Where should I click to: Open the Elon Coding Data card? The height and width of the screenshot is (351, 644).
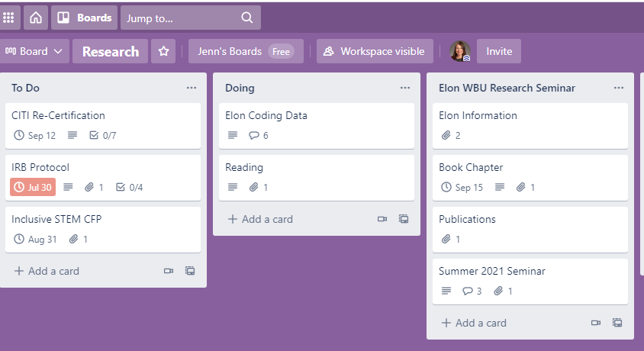[316, 126]
